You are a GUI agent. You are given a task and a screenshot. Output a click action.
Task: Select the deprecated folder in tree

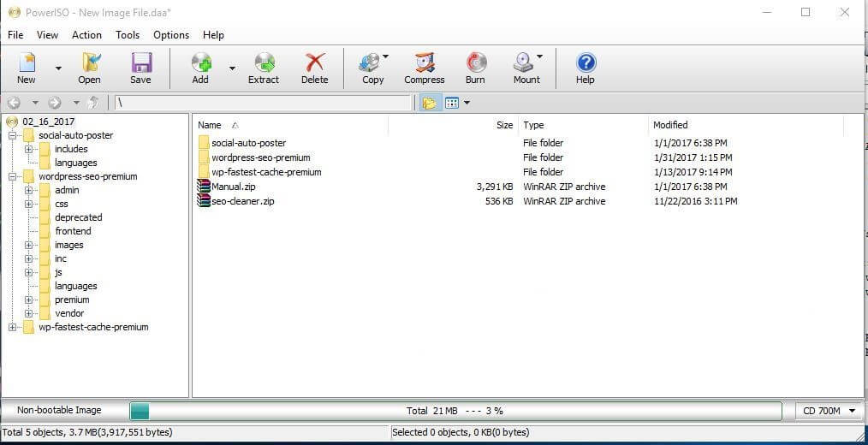[x=78, y=217]
